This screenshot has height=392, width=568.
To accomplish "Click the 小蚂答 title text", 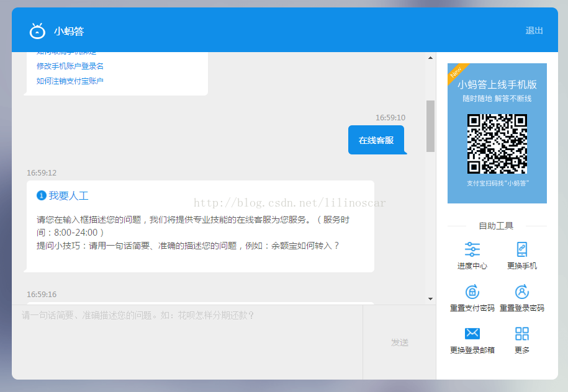I will tap(69, 31).
